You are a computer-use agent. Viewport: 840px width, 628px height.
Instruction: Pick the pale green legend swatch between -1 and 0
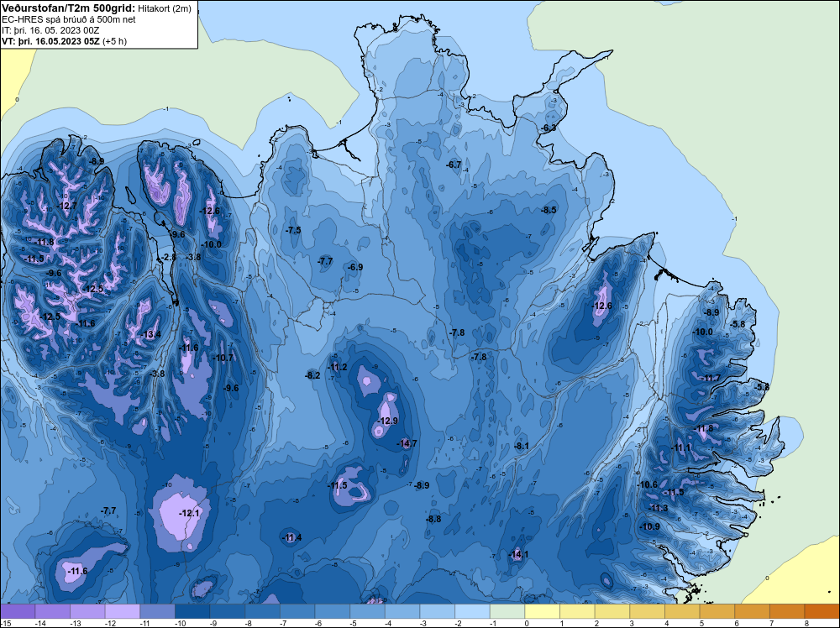point(507,611)
